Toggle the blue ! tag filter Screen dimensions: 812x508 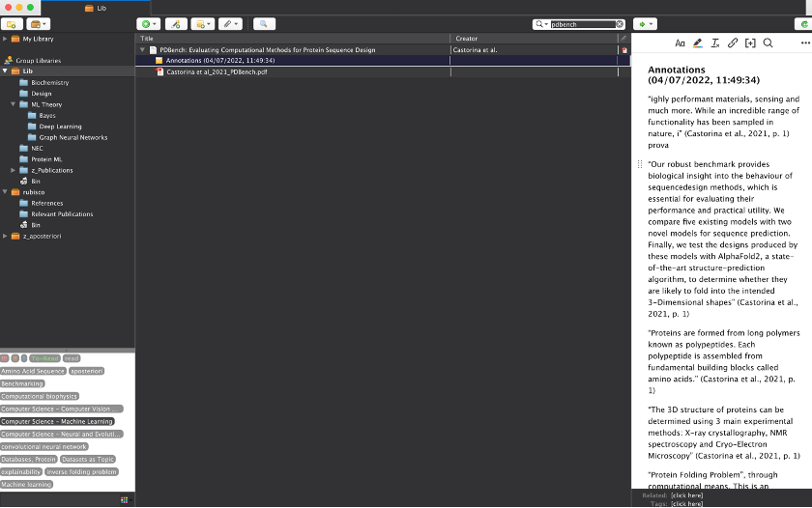pos(24,358)
